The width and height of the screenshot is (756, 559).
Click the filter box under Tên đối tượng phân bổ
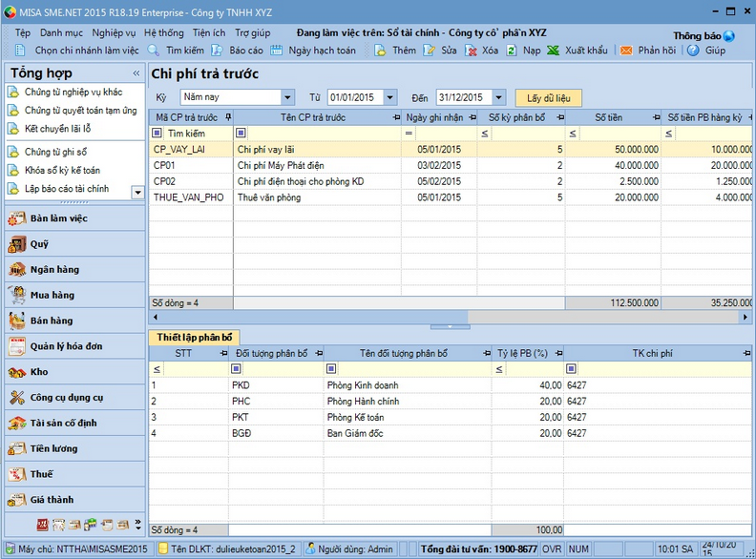coord(331,368)
